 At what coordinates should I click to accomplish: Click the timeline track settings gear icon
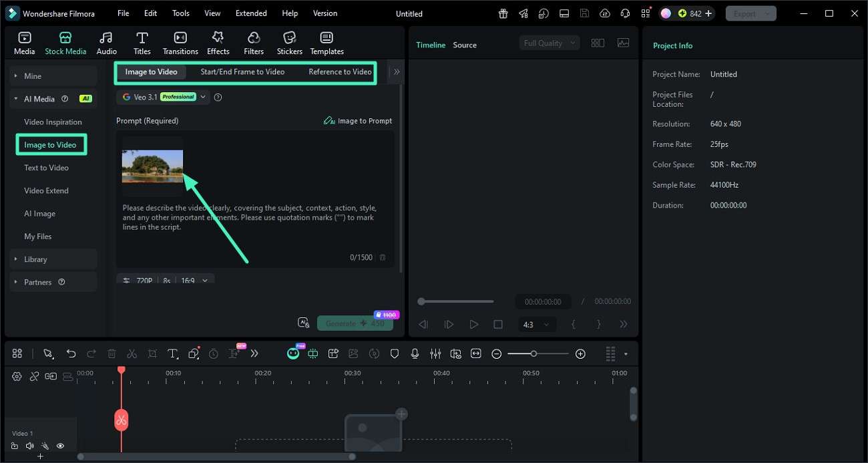(x=17, y=377)
